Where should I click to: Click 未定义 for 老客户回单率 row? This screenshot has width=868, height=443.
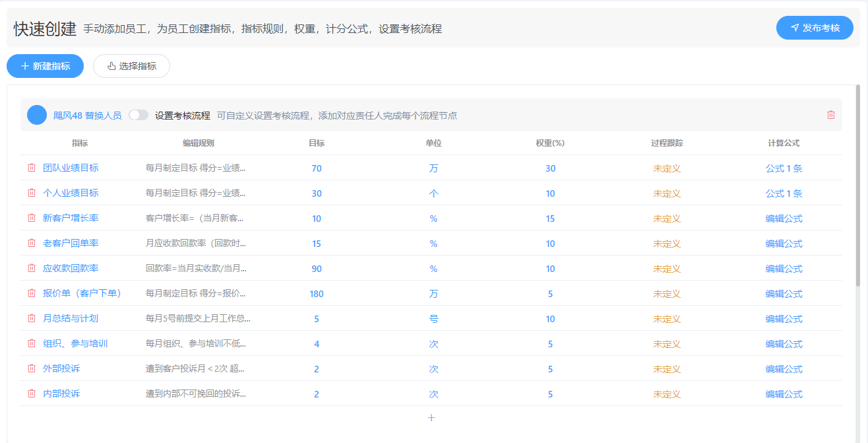click(x=666, y=244)
